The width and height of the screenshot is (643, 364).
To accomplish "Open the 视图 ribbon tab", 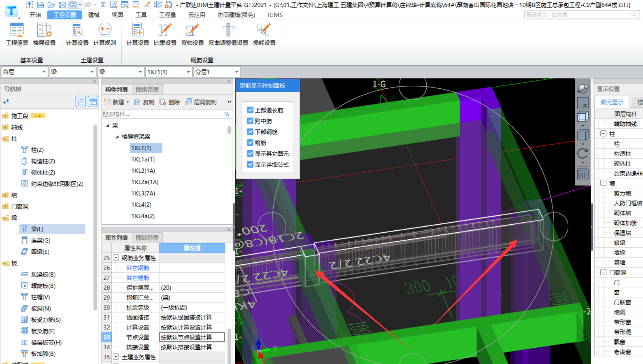I will (117, 15).
